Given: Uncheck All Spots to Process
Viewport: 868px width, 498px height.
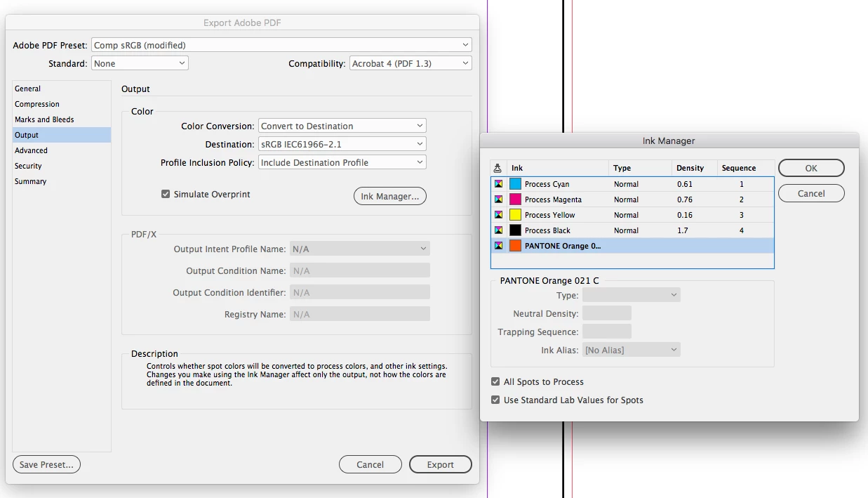Looking at the screenshot, I should [496, 381].
